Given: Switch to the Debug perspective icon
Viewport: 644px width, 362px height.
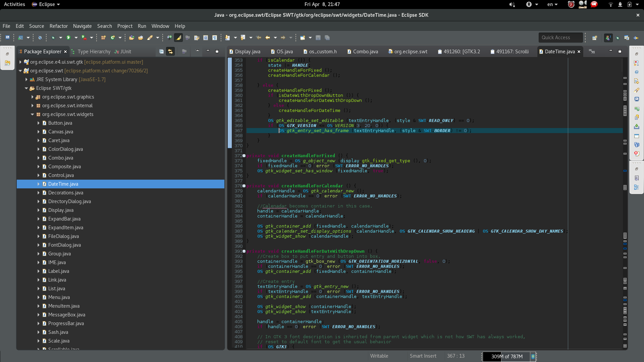Looking at the screenshot, I should point(618,38).
